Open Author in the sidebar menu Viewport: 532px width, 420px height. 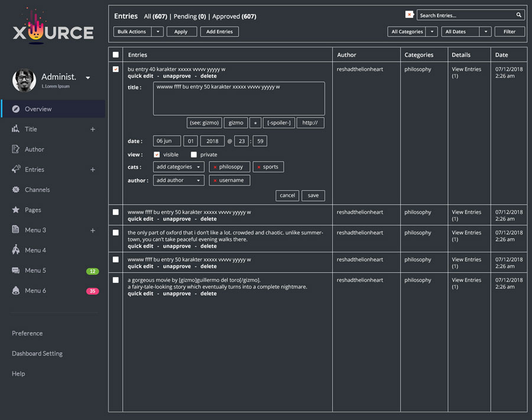click(x=34, y=149)
